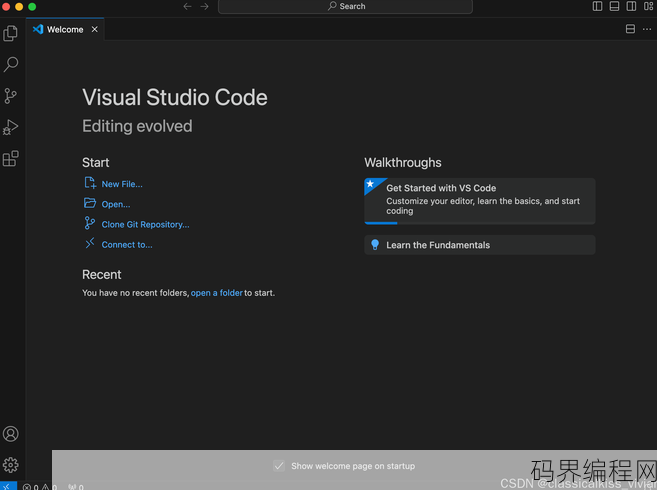Click the Connect to remote icon
Image resolution: width=657 pixels, height=490 pixels.
(90, 243)
